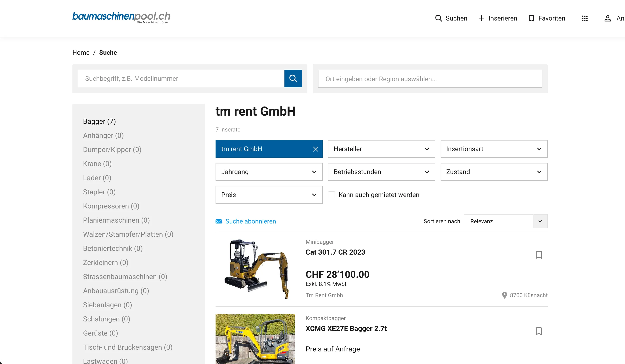Click the 7 Inserate count text
Image resolution: width=625 pixels, height=364 pixels.
coord(228,129)
